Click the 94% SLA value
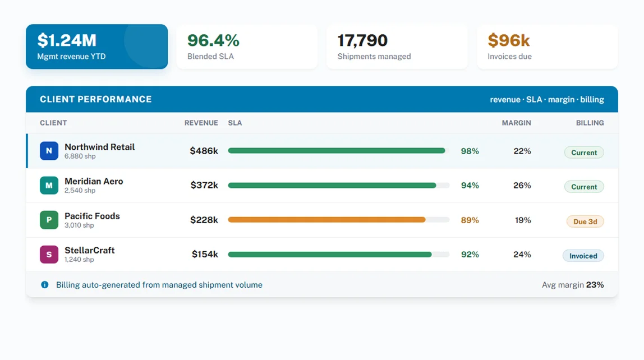This screenshot has height=360, width=644. pyautogui.click(x=470, y=186)
